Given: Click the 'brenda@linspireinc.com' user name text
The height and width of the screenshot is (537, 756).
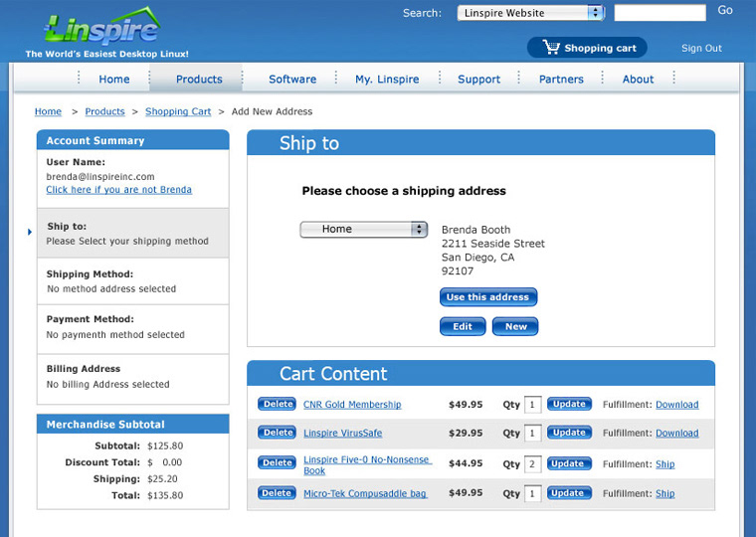Looking at the screenshot, I should [100, 176].
